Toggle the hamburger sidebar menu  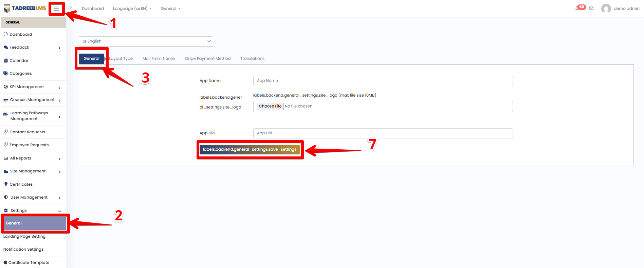point(56,9)
